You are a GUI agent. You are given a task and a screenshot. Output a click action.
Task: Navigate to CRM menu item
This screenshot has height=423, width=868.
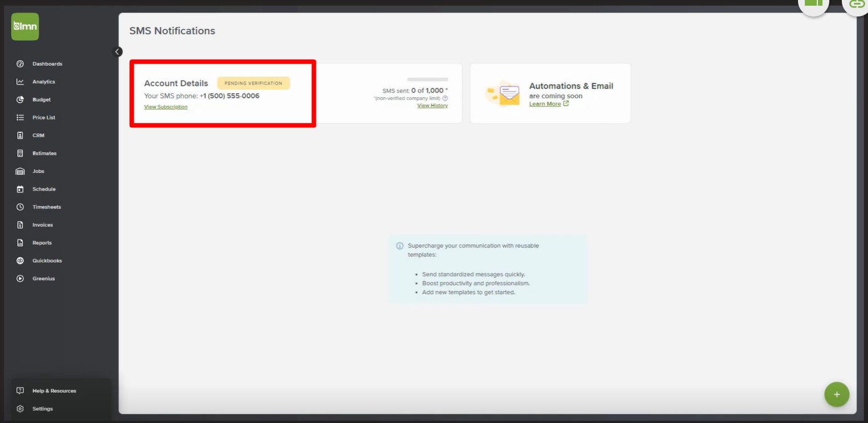(38, 135)
